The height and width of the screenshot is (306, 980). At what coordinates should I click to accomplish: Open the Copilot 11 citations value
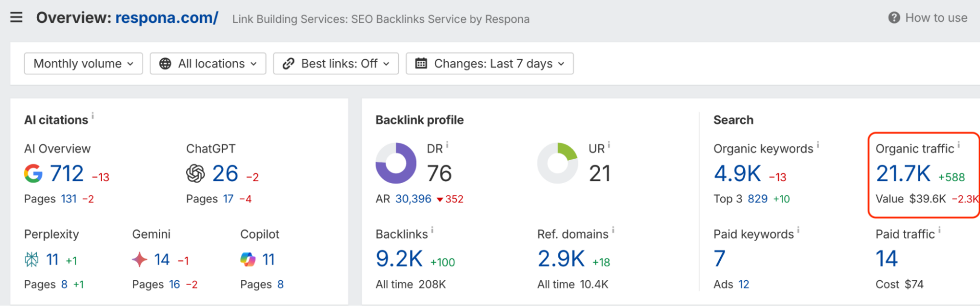[x=268, y=260]
